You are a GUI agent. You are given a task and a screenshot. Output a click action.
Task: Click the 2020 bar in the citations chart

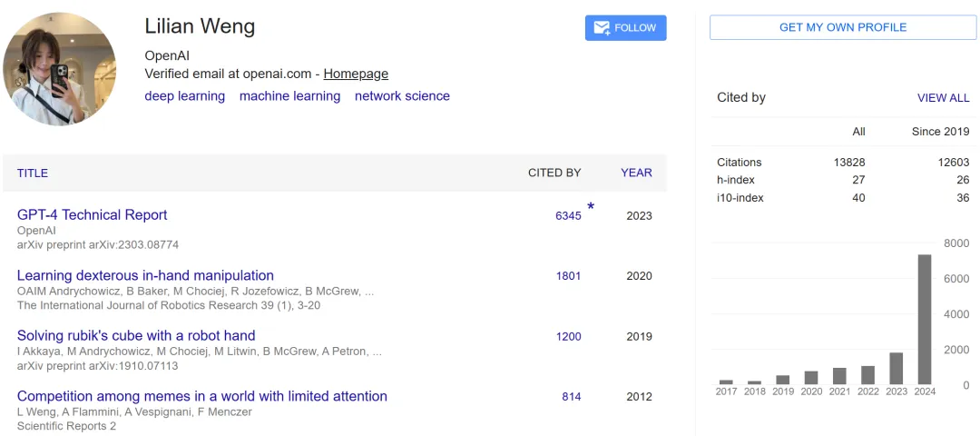pyautogui.click(x=811, y=378)
